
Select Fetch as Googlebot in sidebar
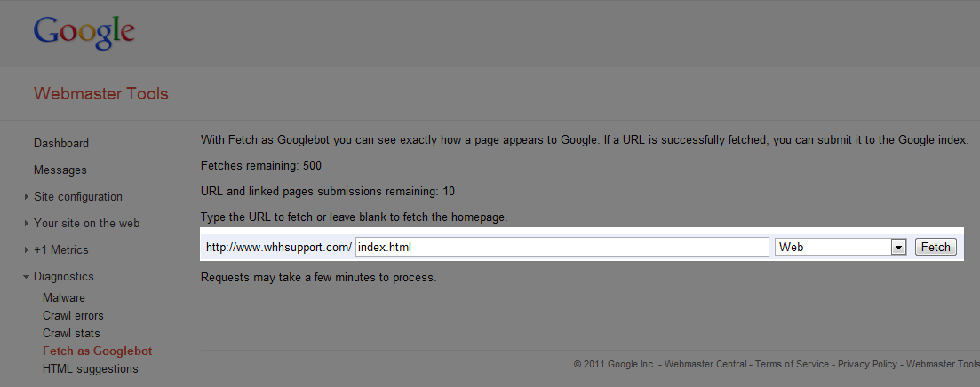97,351
